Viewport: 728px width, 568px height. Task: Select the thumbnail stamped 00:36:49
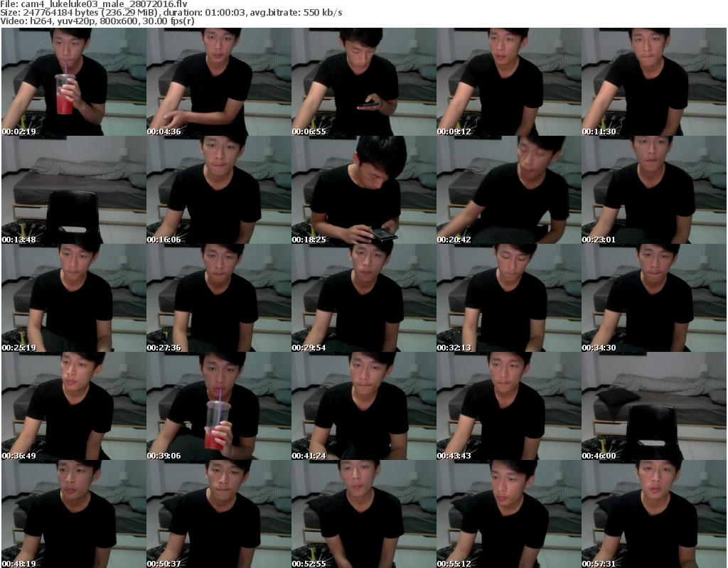[74, 407]
